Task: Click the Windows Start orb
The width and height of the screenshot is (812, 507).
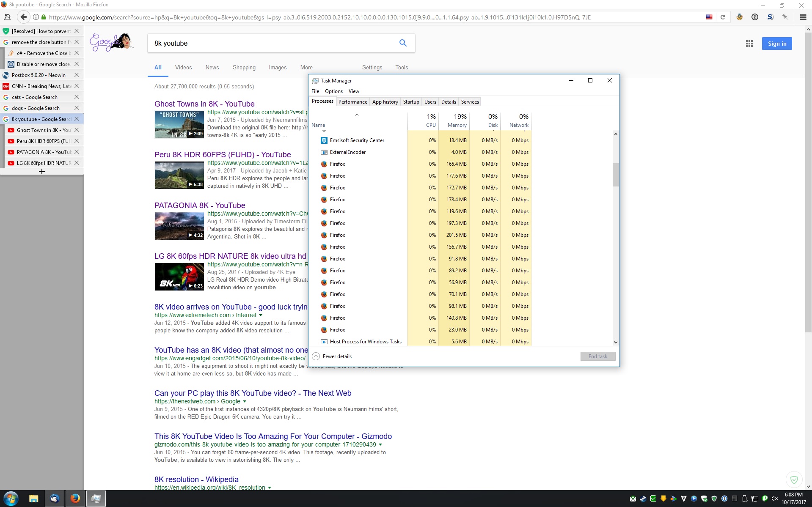Action: coord(11,499)
